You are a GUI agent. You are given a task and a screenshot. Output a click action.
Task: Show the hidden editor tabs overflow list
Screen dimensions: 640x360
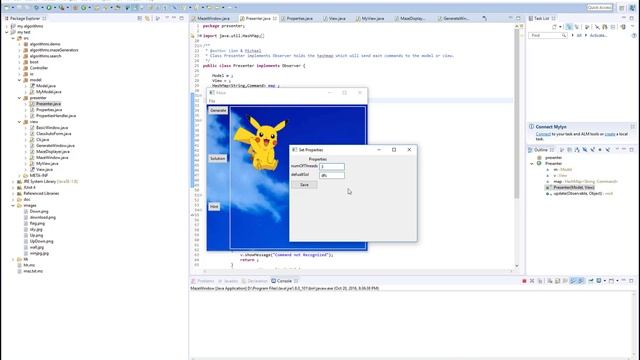point(484,18)
